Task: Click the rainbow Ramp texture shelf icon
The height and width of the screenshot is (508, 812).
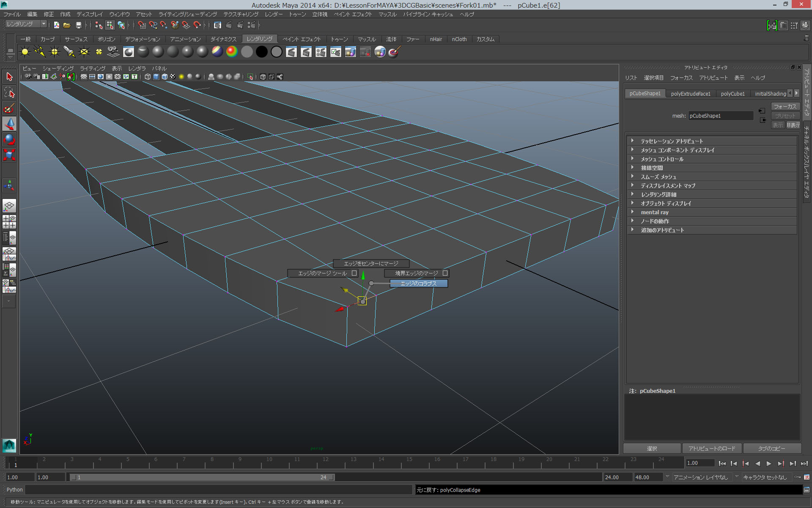Action: [231, 52]
